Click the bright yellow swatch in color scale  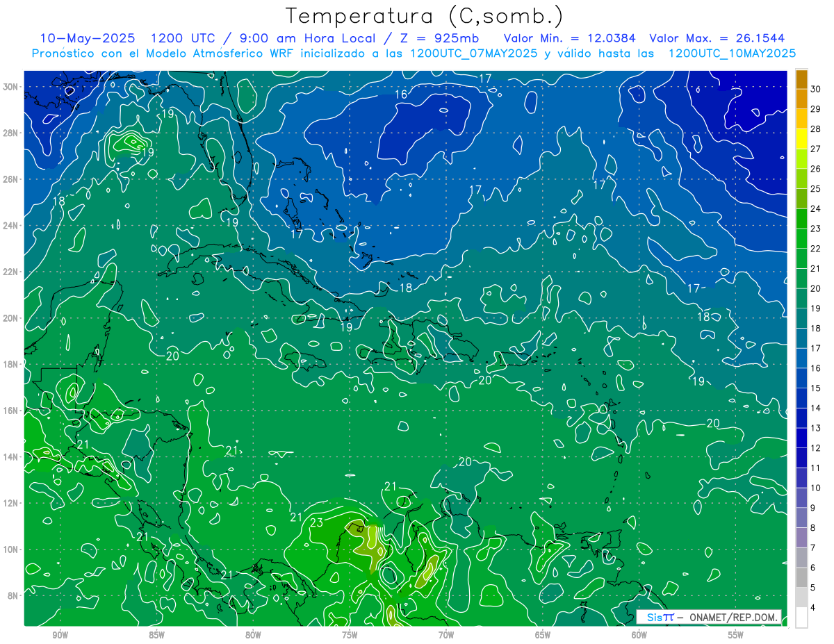[x=801, y=139]
